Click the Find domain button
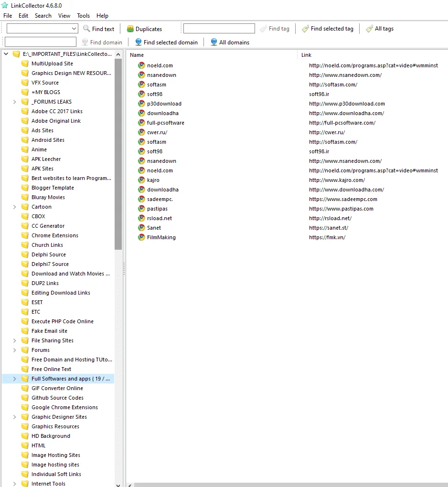The width and height of the screenshot is (448, 487). click(102, 42)
